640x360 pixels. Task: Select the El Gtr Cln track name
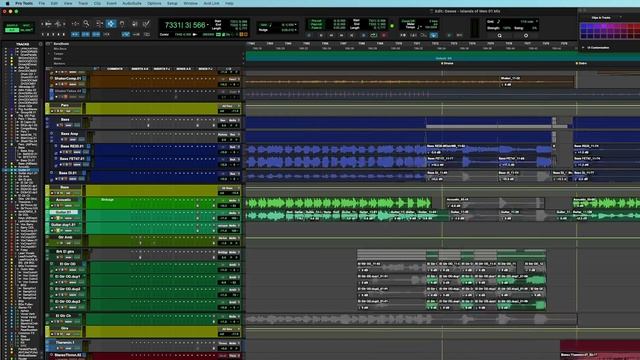tap(63, 316)
